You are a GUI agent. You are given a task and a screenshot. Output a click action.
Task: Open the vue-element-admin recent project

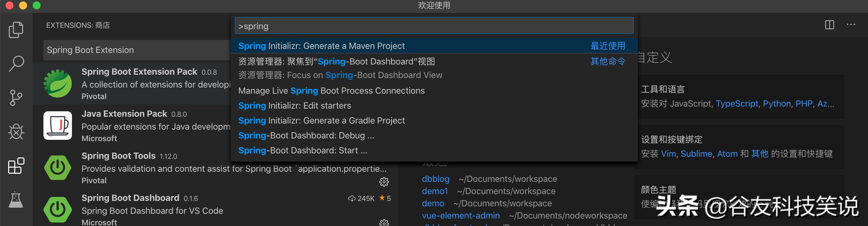461,215
